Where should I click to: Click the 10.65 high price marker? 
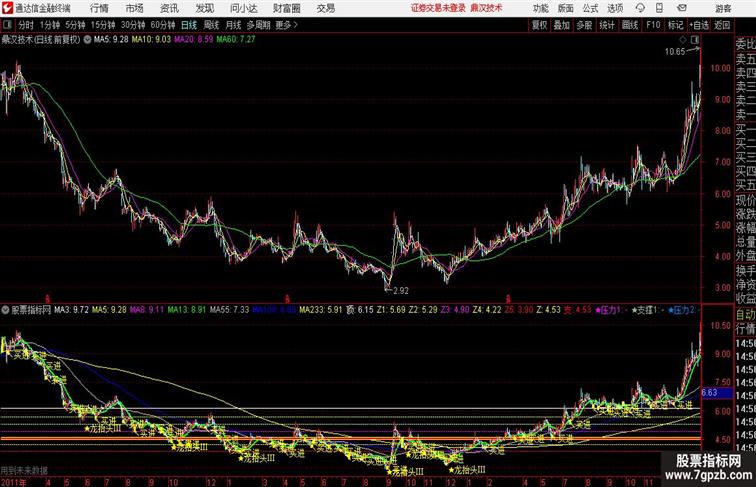click(675, 52)
